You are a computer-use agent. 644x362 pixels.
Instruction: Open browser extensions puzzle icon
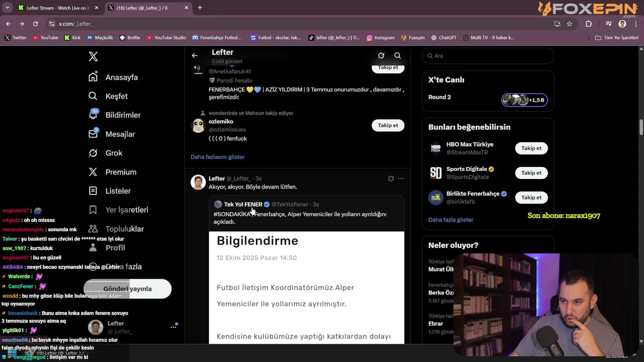pyautogui.click(x=589, y=24)
